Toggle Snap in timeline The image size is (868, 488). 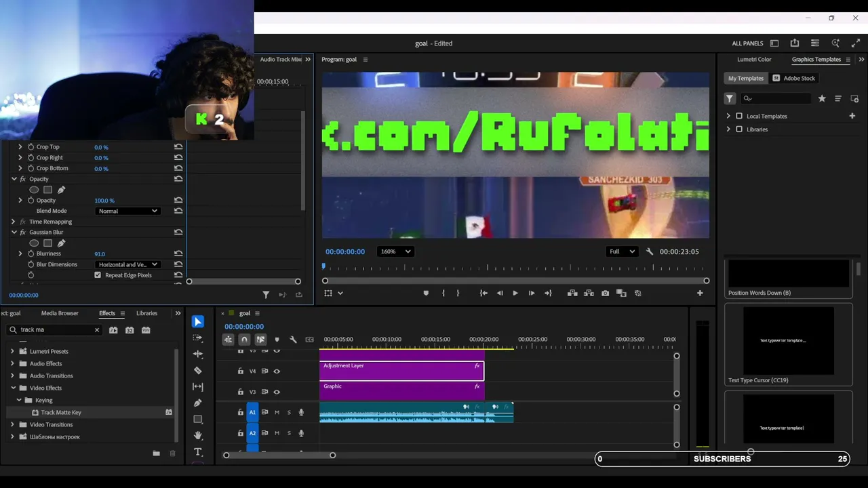(244, 340)
